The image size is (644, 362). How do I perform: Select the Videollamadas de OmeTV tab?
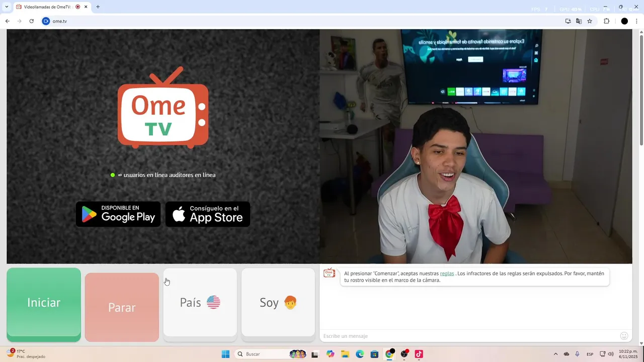pyautogui.click(x=48, y=7)
